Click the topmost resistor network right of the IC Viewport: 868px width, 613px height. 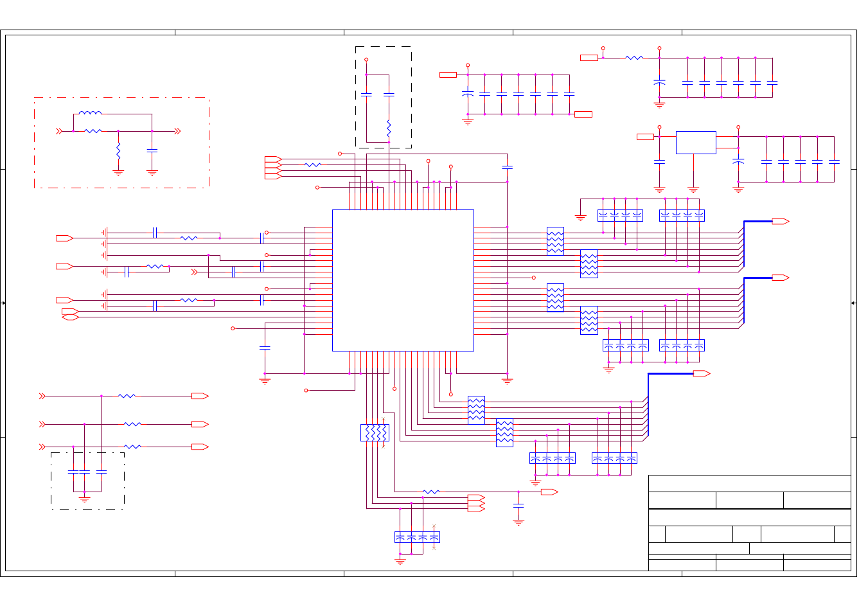coord(555,241)
